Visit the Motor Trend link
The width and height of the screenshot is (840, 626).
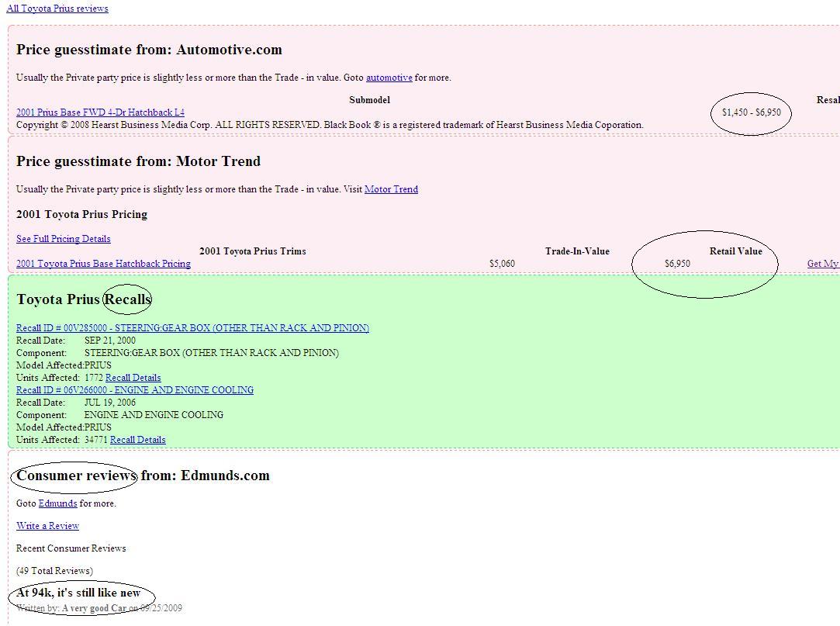coord(391,188)
